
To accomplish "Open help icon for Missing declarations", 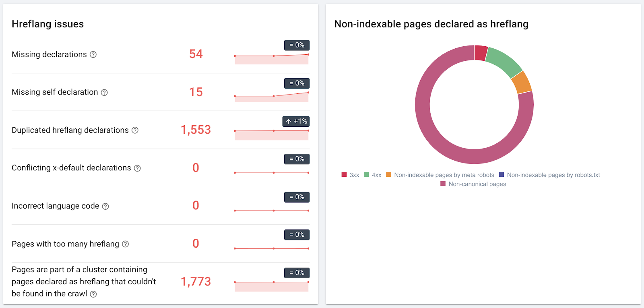I will 93,54.
